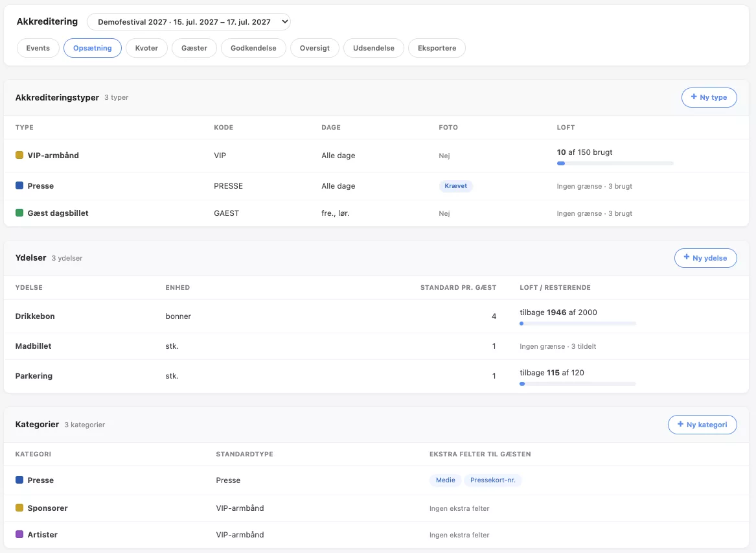Click the Medie extra field tag
The width and height of the screenshot is (756, 553).
[446, 480]
